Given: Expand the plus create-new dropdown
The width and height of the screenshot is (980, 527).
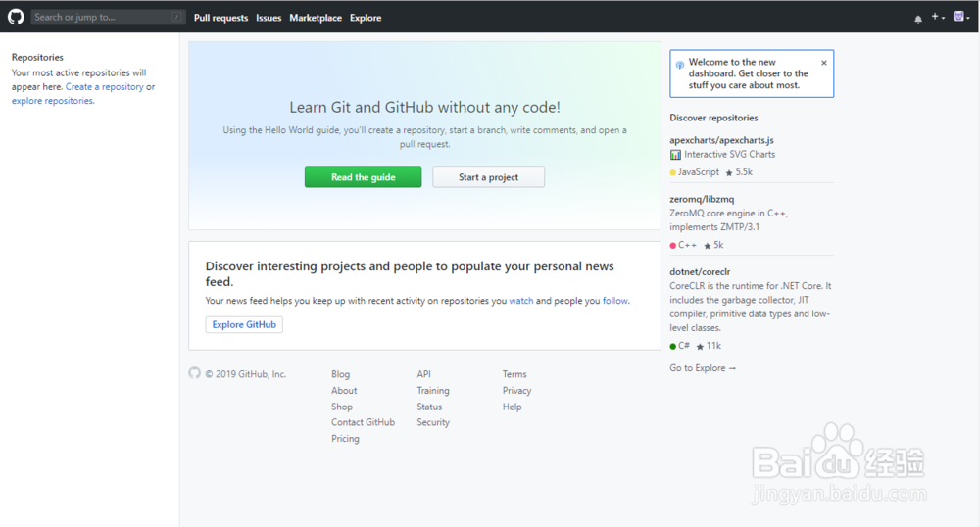Looking at the screenshot, I should (x=938, y=17).
